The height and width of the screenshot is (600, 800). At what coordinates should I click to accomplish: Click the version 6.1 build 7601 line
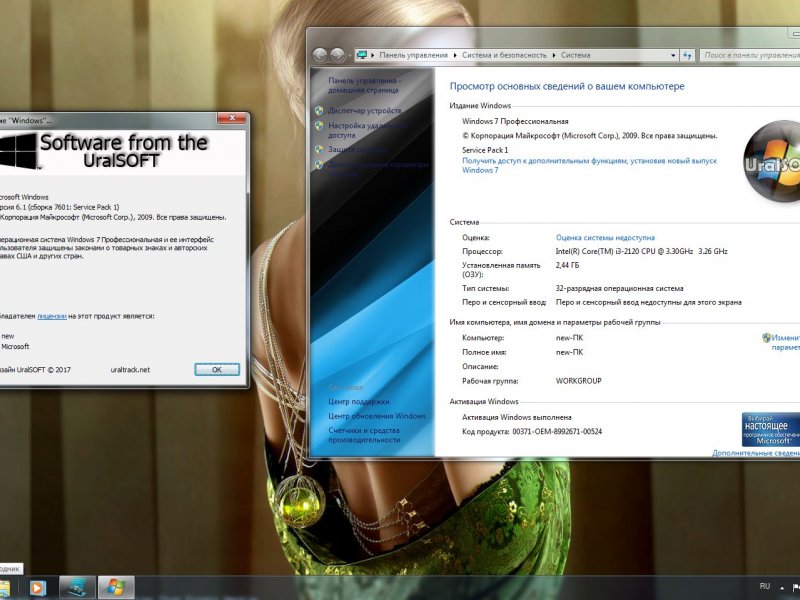point(60,207)
